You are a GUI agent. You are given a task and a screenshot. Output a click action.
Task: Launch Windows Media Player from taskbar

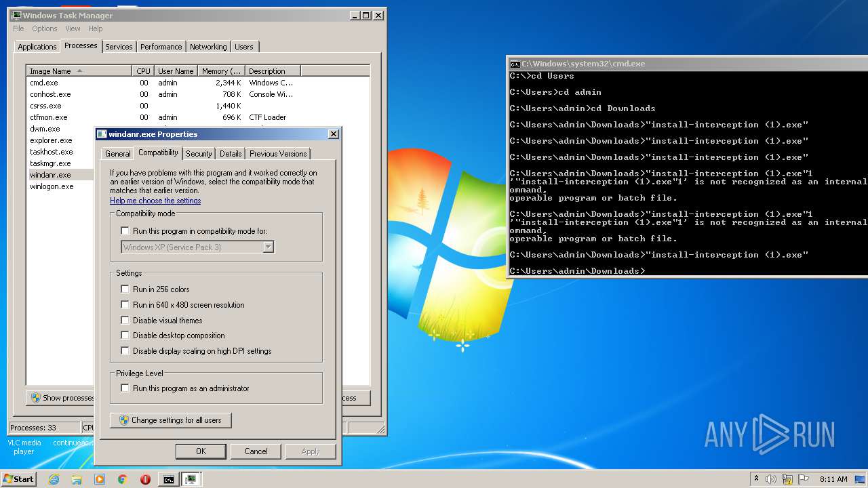point(100,479)
